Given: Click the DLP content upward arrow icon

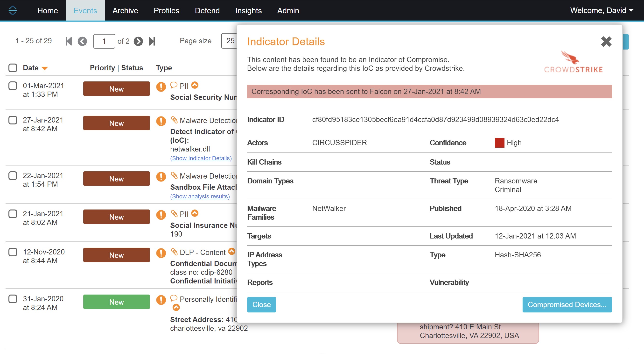Looking at the screenshot, I should tap(233, 252).
